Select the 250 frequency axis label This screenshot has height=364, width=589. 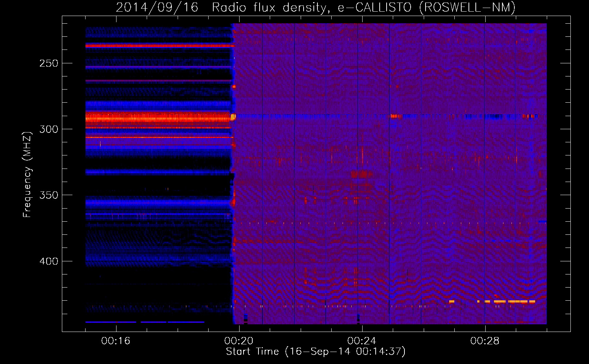(x=49, y=63)
